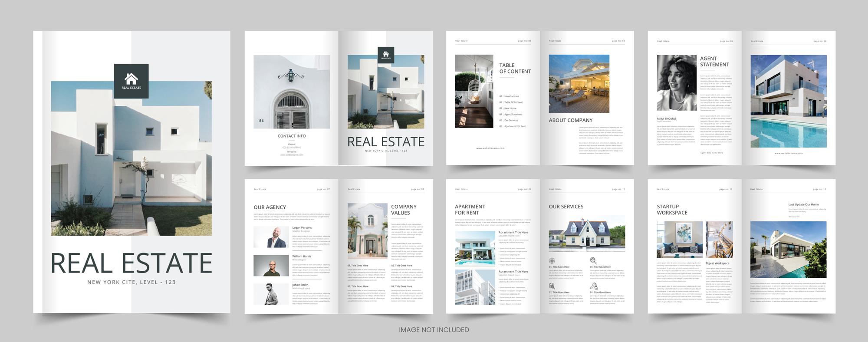Click the REAL ESTATE title on the small cover spread
868x342 pixels.
click(x=386, y=142)
